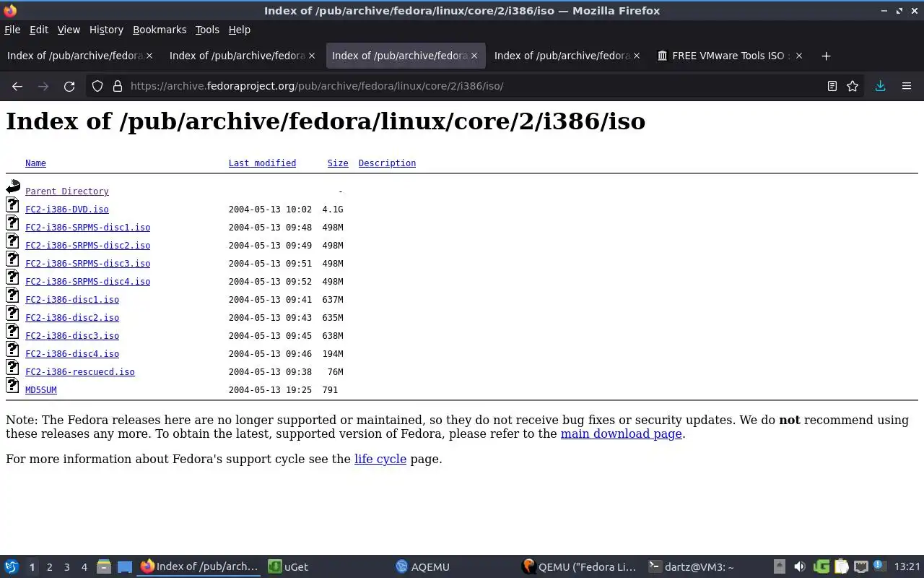Download FC2-i386-SRPMS-disc3.iso
Image resolution: width=924 pixels, height=578 pixels.
(87, 264)
